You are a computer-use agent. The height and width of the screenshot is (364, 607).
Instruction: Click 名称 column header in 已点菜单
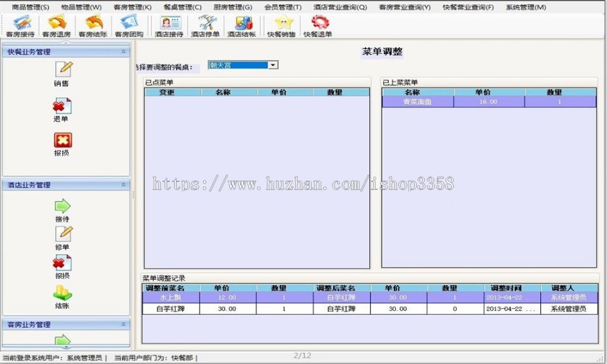[x=229, y=92]
